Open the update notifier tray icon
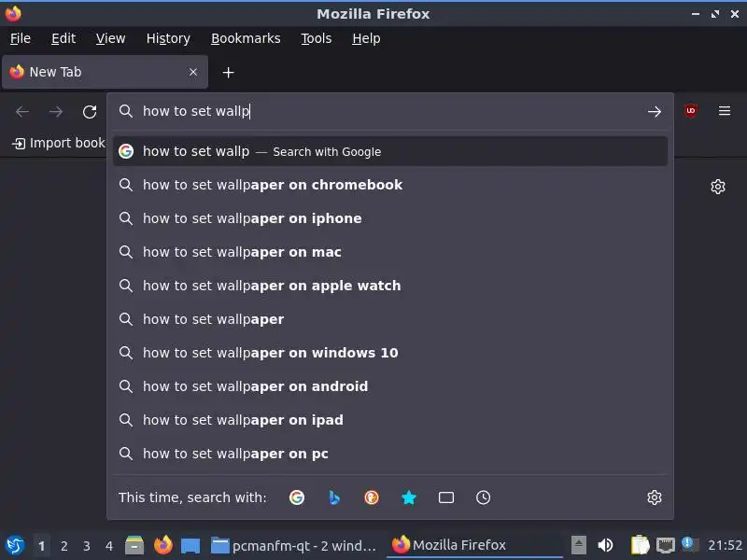Image resolution: width=747 pixels, height=560 pixels. [x=689, y=544]
